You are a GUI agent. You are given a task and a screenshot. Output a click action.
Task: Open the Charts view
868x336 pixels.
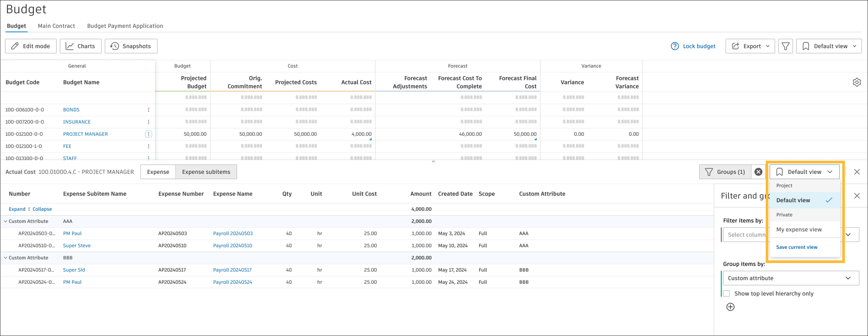point(81,46)
